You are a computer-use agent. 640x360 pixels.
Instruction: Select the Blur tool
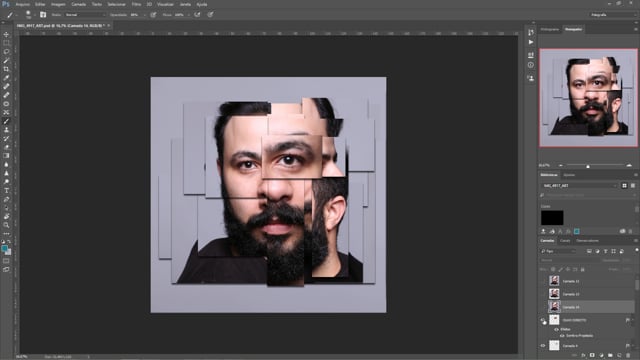click(x=6, y=164)
